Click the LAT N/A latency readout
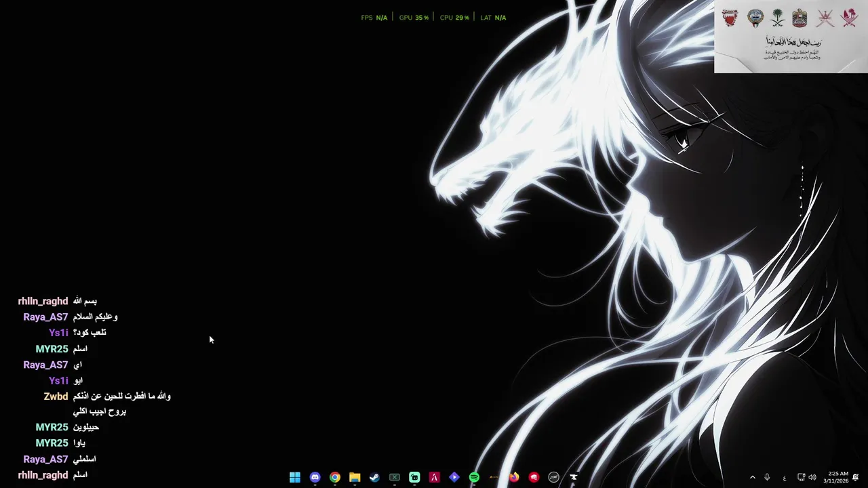The height and width of the screenshot is (488, 868). tap(493, 18)
